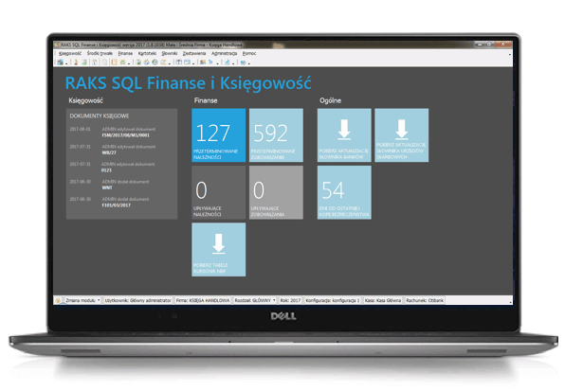Open the Słowniki menu
This screenshot has width=565, height=392.
(170, 53)
